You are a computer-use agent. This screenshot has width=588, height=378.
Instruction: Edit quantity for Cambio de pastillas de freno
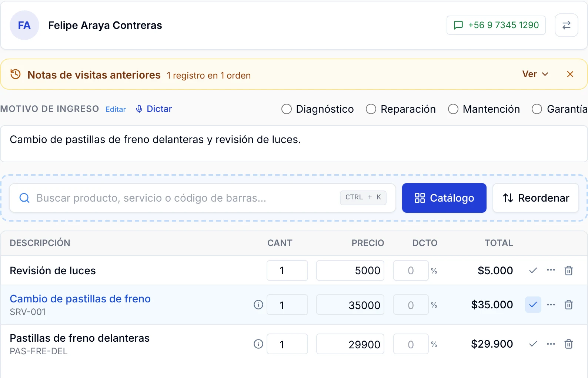tap(287, 305)
